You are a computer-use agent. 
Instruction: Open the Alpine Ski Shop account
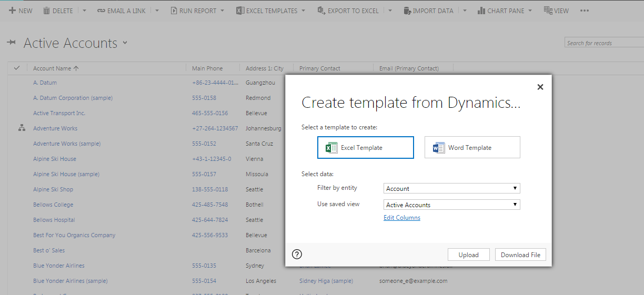(53, 189)
